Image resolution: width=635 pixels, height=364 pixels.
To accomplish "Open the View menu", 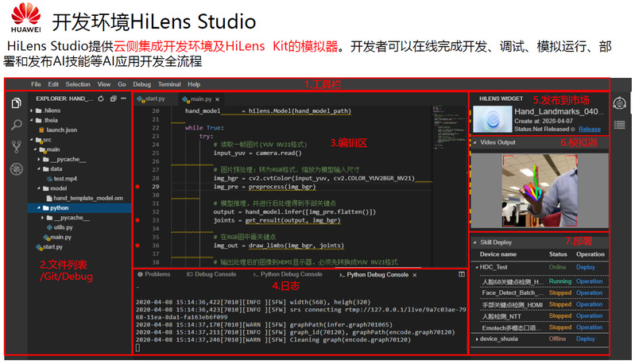I will (x=103, y=84).
